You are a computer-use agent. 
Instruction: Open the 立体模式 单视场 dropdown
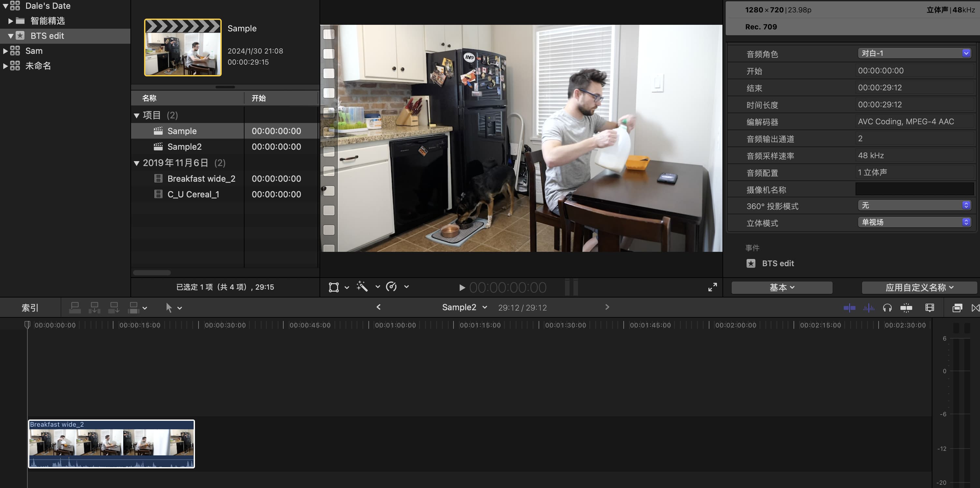pos(914,222)
